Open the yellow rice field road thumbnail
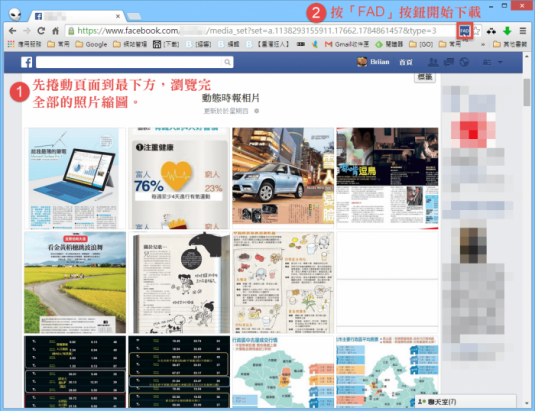 pos(75,282)
